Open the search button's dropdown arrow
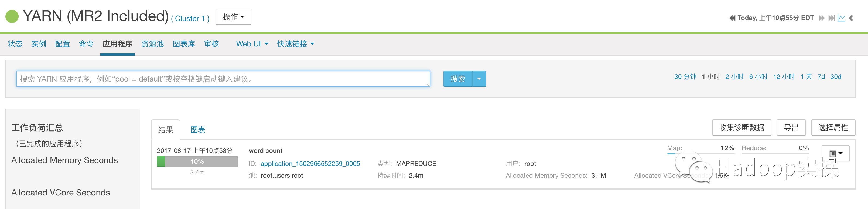 point(479,79)
